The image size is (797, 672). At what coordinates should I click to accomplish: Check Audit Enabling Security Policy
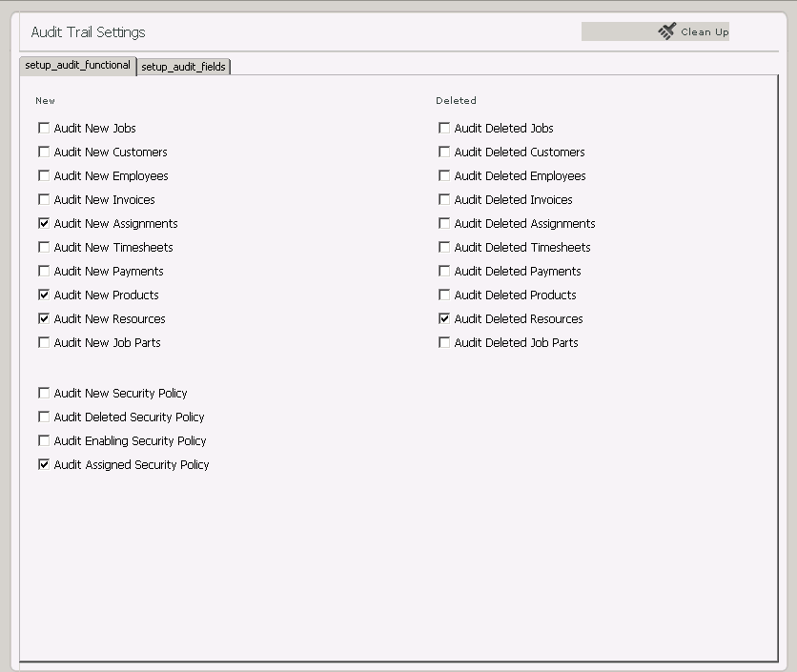point(44,440)
